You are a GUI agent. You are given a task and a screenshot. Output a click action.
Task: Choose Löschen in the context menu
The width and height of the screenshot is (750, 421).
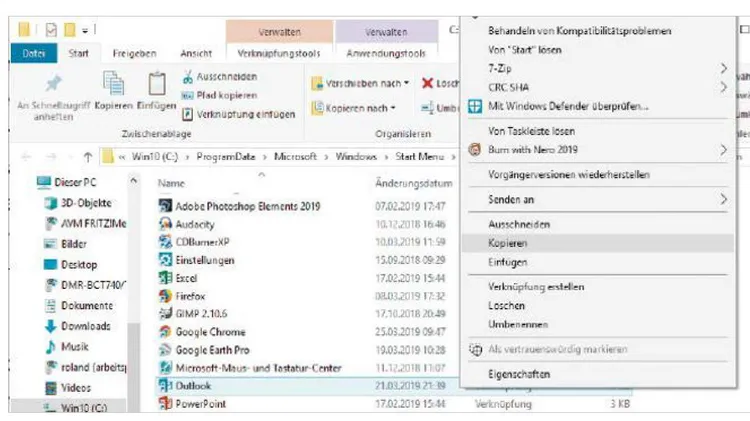[x=598, y=305]
